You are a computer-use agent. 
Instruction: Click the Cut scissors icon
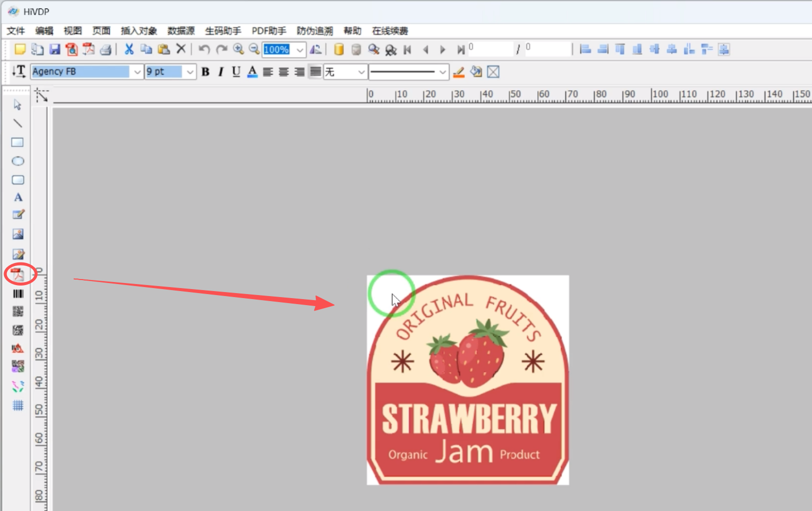click(129, 49)
